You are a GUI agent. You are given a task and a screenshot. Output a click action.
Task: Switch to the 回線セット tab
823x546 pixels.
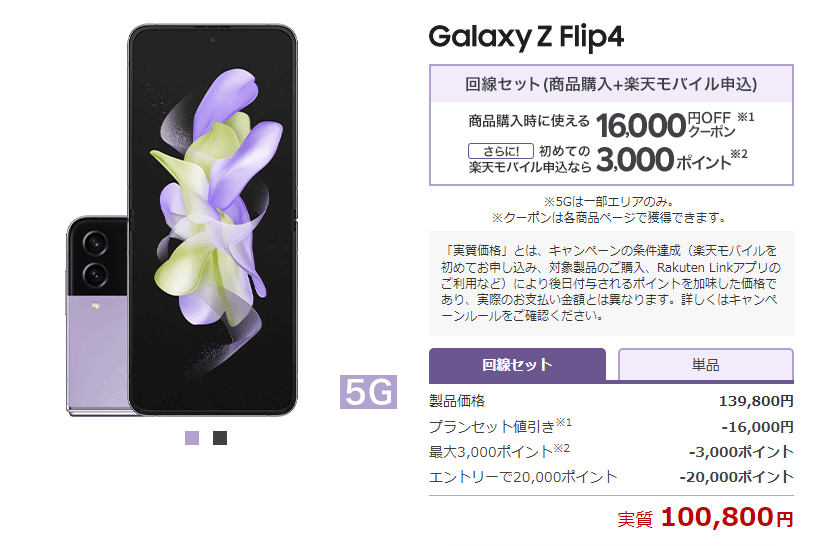(x=517, y=365)
